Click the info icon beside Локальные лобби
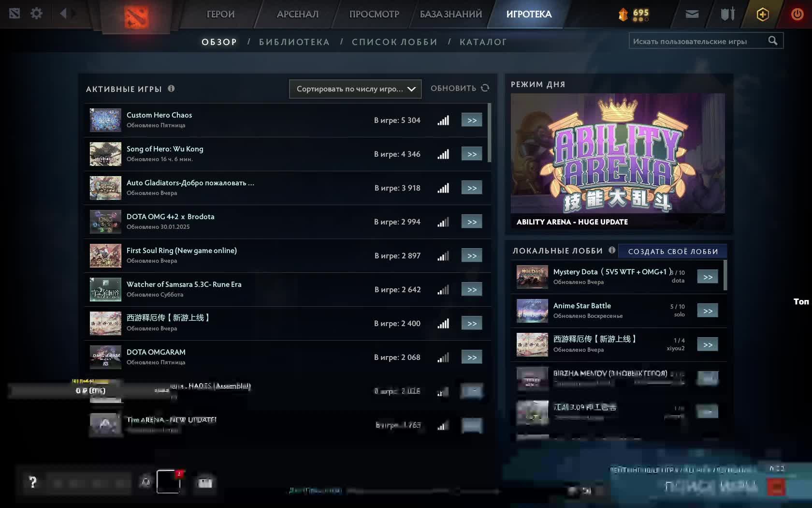 [x=612, y=250]
